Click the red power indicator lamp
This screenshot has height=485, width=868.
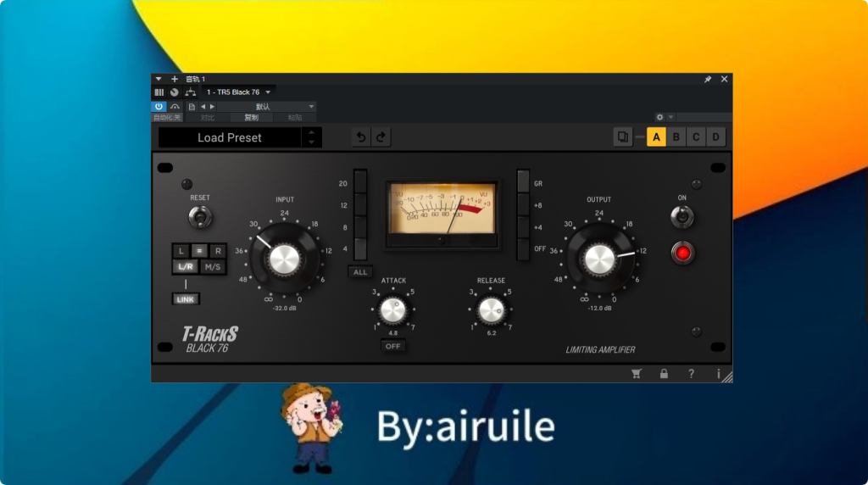(682, 253)
